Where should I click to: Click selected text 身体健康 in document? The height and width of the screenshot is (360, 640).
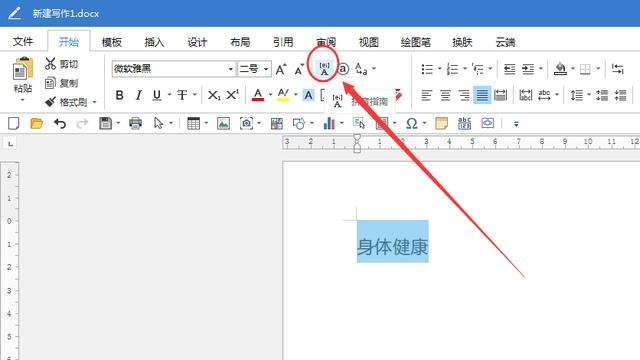tap(393, 247)
